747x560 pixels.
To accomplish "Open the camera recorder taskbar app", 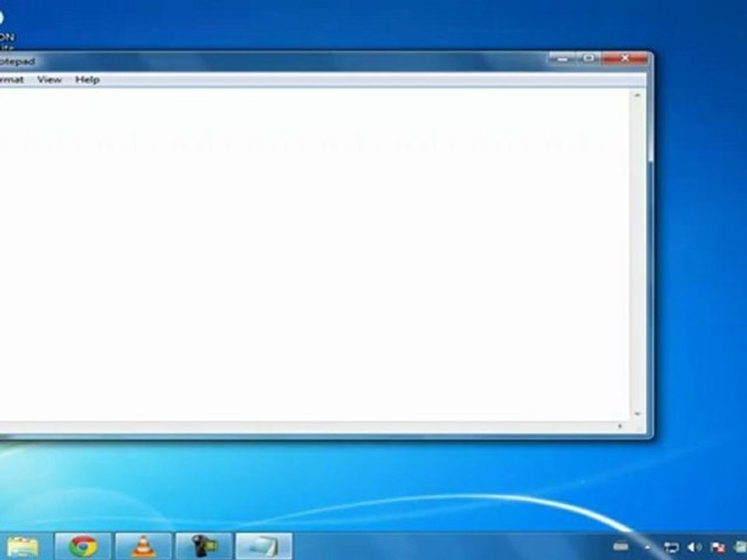I will coord(204,546).
